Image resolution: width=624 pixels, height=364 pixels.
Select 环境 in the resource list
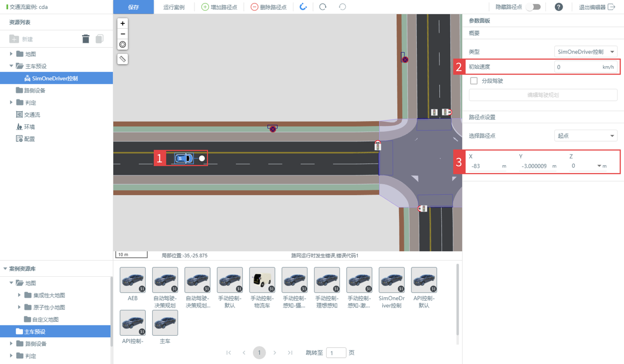point(29,127)
